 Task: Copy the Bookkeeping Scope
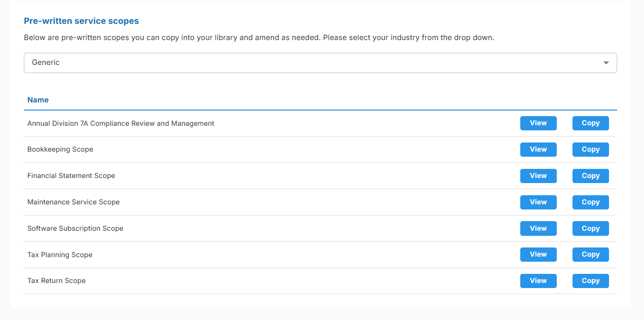pos(590,150)
